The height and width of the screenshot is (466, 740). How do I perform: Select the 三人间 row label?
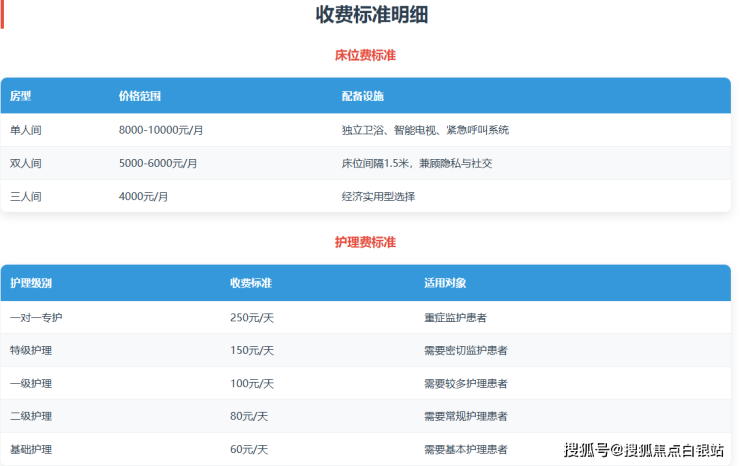pyautogui.click(x=26, y=196)
